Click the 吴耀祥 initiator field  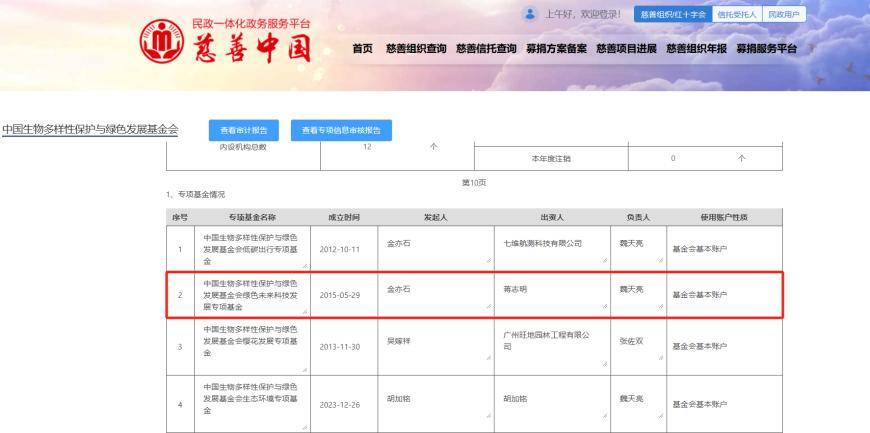[x=436, y=346]
